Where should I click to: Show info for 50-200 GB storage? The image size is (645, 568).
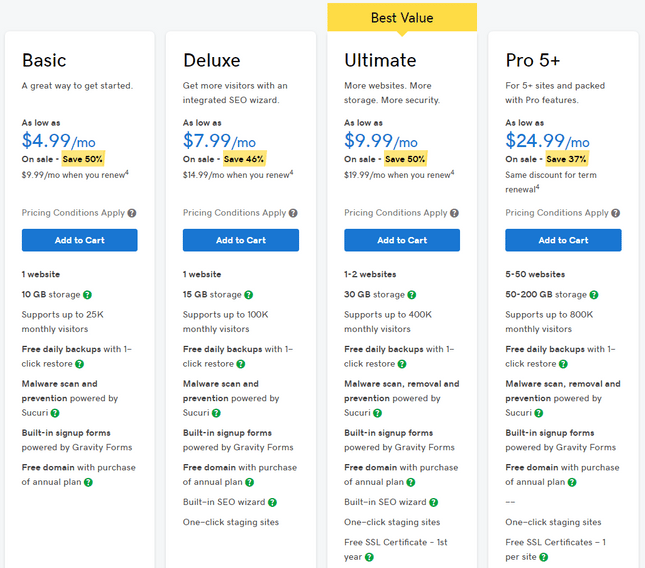tap(593, 295)
